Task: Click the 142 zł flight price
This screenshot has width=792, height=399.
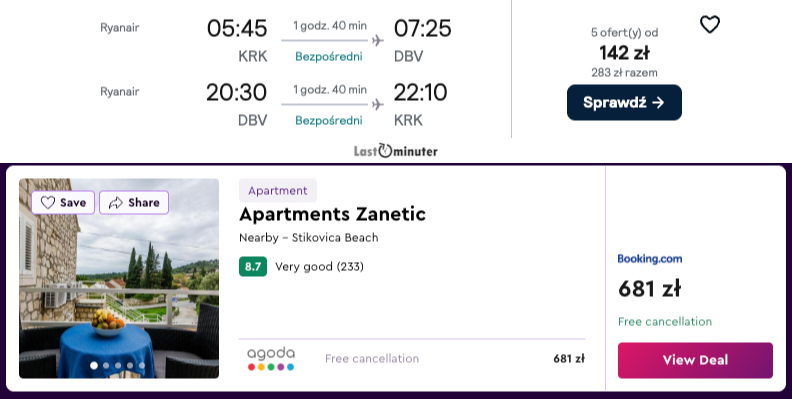Action: click(x=624, y=53)
